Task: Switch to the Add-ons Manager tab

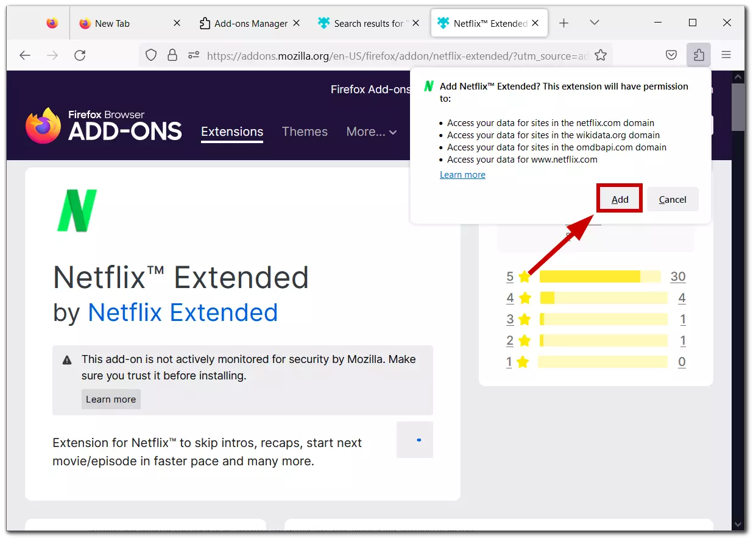Action: tap(250, 23)
